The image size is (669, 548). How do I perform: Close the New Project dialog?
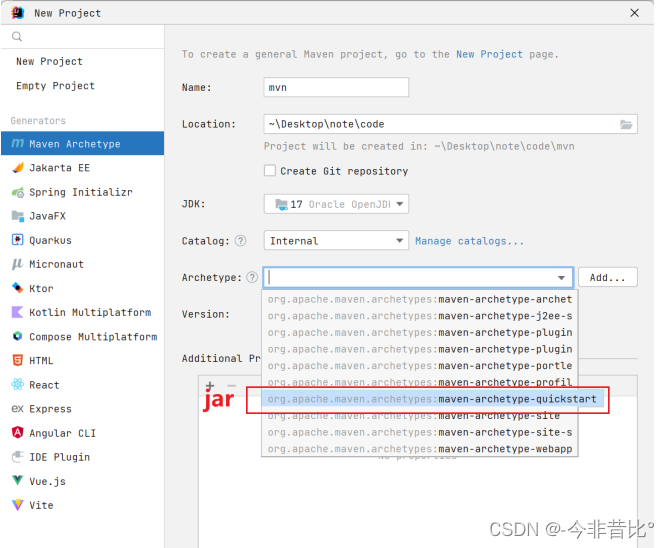click(x=634, y=13)
